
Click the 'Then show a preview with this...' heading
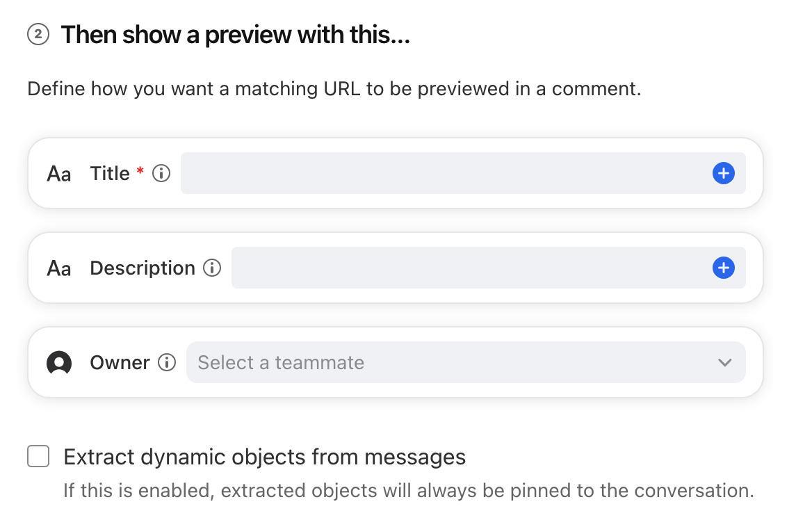click(236, 35)
